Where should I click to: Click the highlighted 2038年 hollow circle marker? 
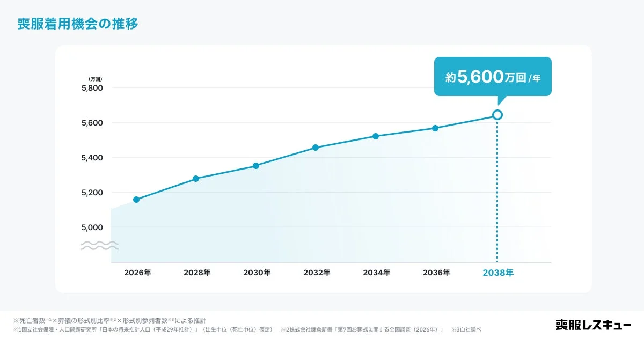coord(497,115)
